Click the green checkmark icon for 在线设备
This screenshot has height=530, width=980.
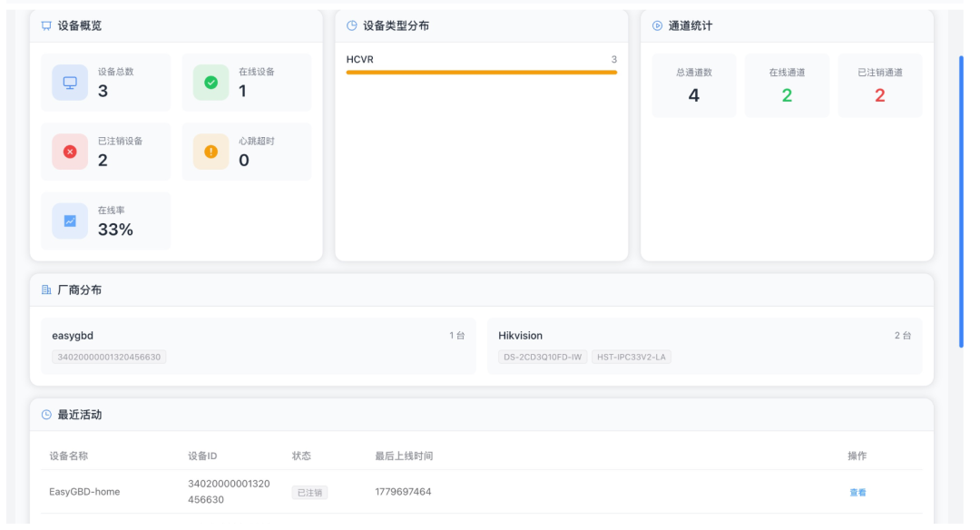(211, 83)
